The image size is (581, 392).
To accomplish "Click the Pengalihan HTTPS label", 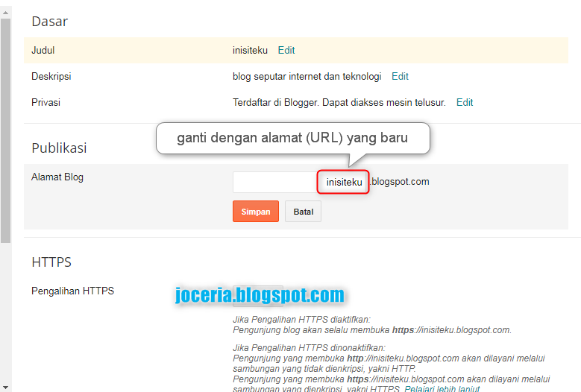I will [72, 291].
